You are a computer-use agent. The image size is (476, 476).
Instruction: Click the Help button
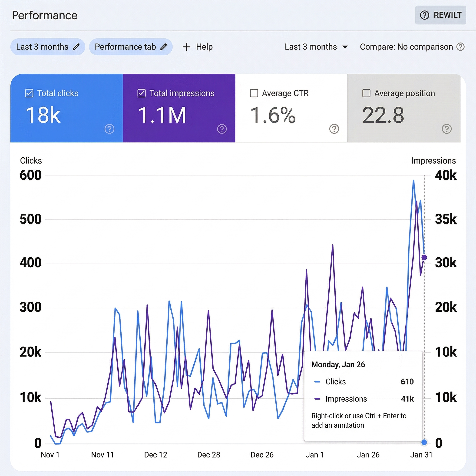click(204, 46)
